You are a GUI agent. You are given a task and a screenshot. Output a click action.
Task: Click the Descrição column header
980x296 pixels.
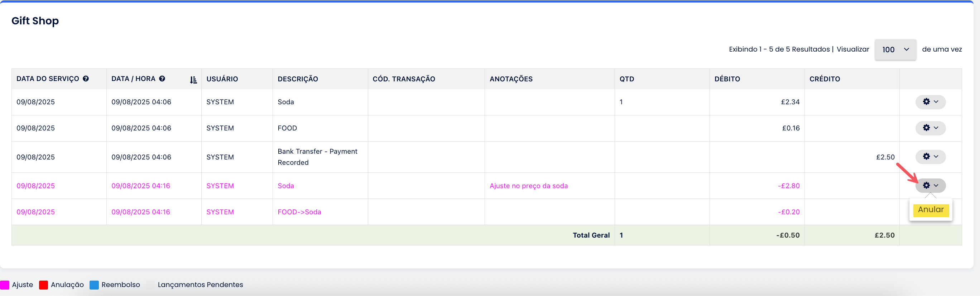click(x=298, y=79)
